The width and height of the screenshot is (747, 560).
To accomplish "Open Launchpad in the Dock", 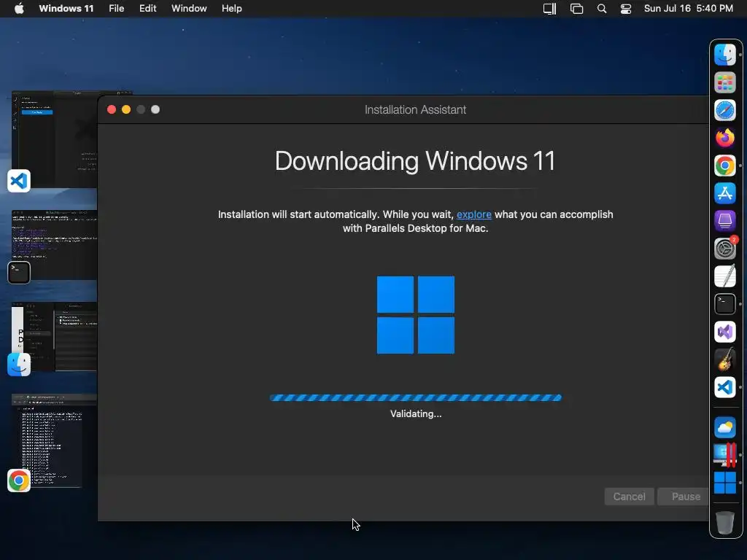I will 724,82.
